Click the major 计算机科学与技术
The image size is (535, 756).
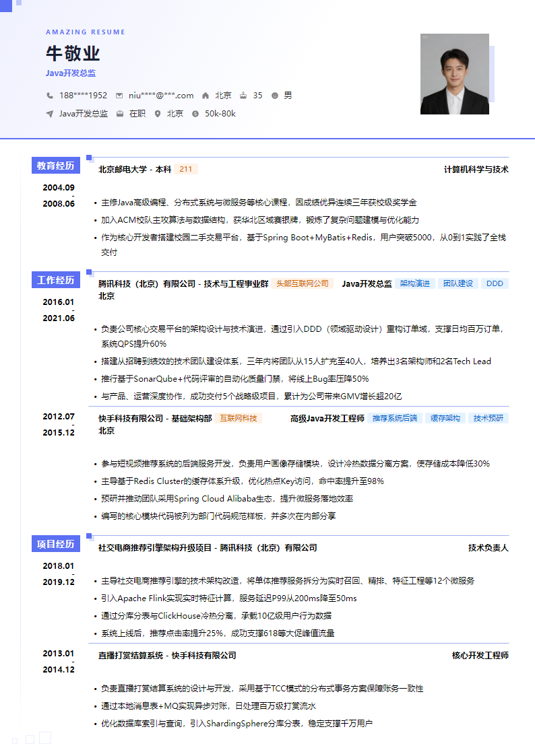coord(476,169)
